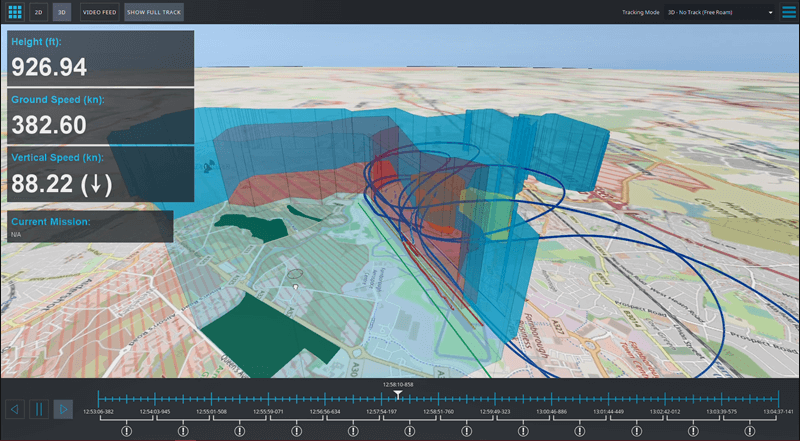Click the alert icon below the 13:01:44-449 segment
The image size is (800, 441).
click(636, 431)
